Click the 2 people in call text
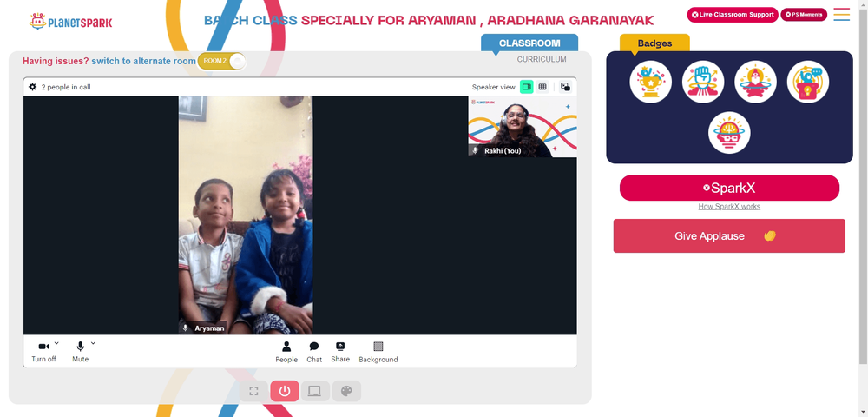The image size is (868, 417). (66, 87)
